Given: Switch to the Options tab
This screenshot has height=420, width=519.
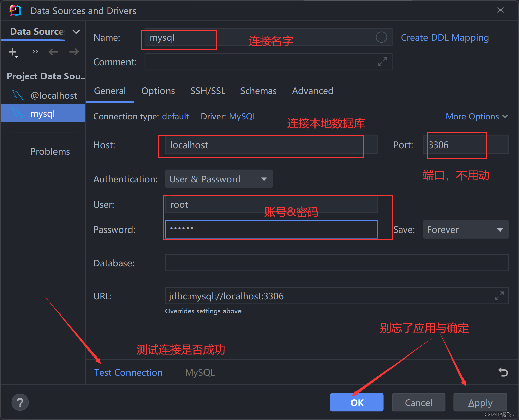Looking at the screenshot, I should pos(158,91).
